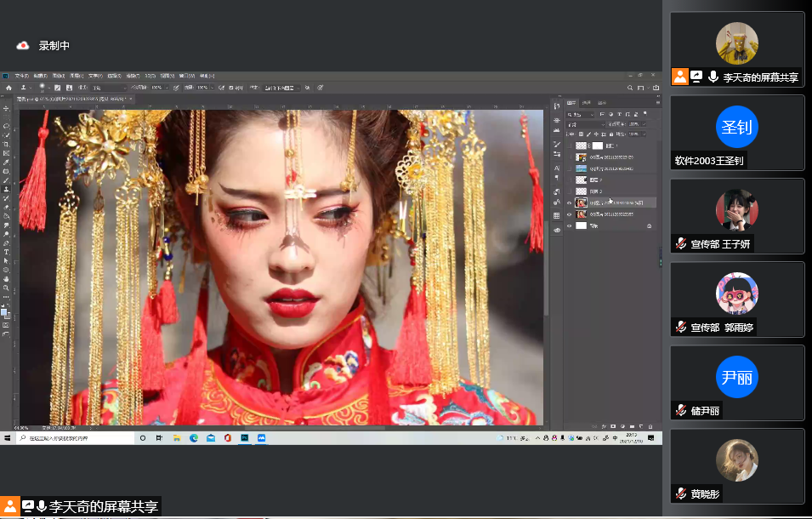Open layer styles via the fx icon
812x519 pixels.
[x=604, y=426]
